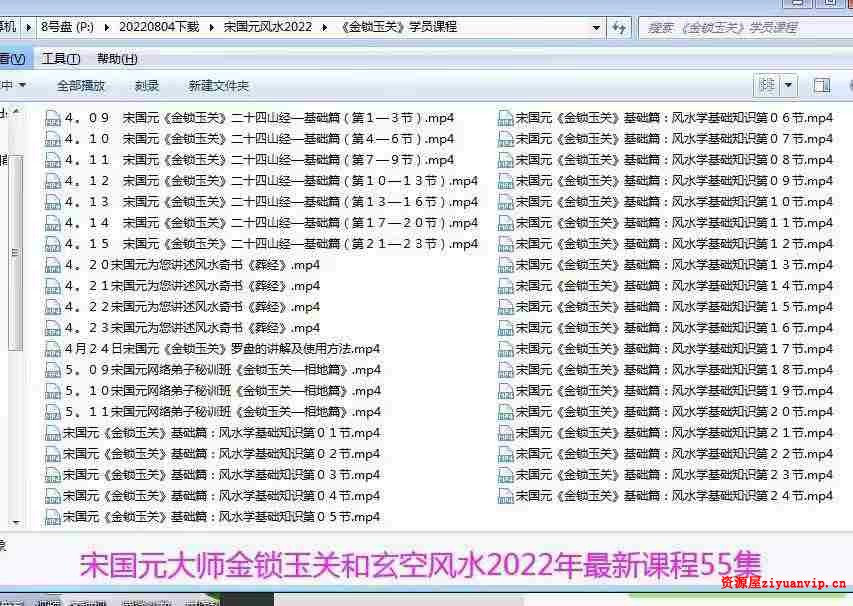Click file icon of 5.09 网络弟子秘训班 相地篇.mp4
This screenshot has width=853, height=606.
(x=53, y=370)
